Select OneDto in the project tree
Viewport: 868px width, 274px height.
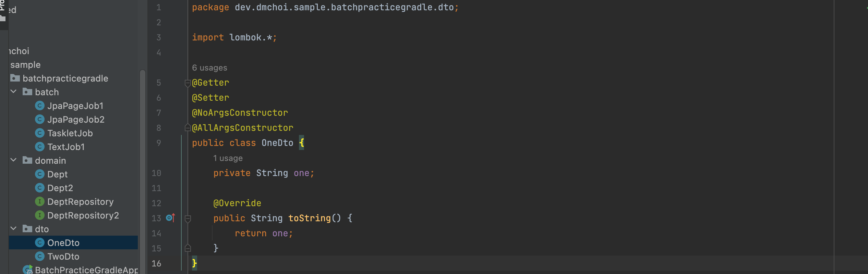click(x=63, y=242)
